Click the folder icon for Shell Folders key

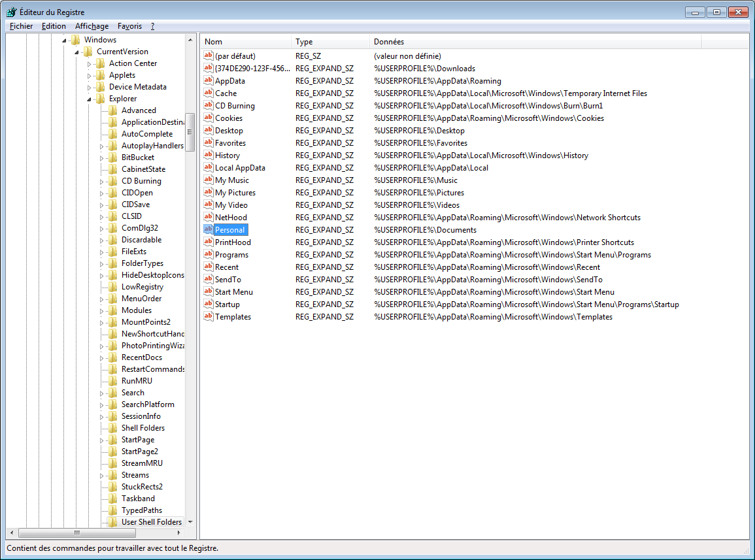[x=112, y=428]
